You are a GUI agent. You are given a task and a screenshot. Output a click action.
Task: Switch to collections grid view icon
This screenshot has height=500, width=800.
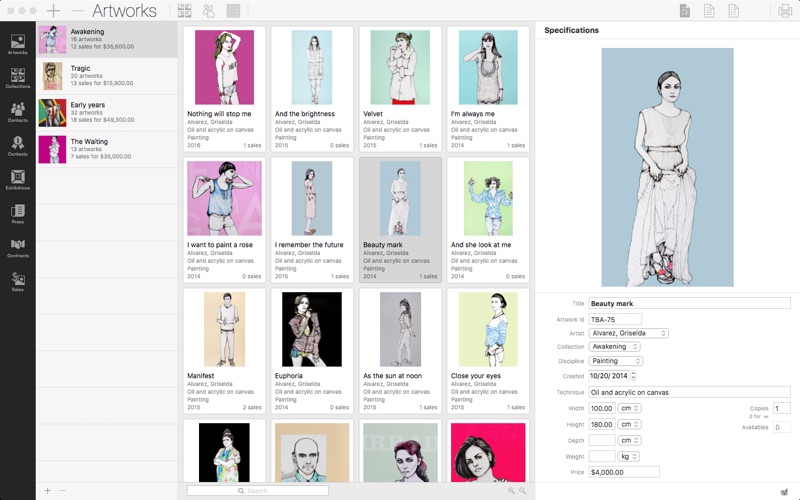[x=184, y=11]
